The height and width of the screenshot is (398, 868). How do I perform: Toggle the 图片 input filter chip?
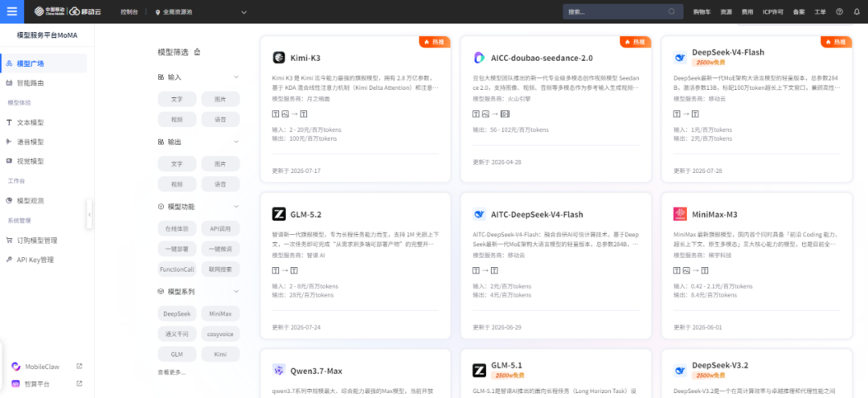tap(220, 100)
